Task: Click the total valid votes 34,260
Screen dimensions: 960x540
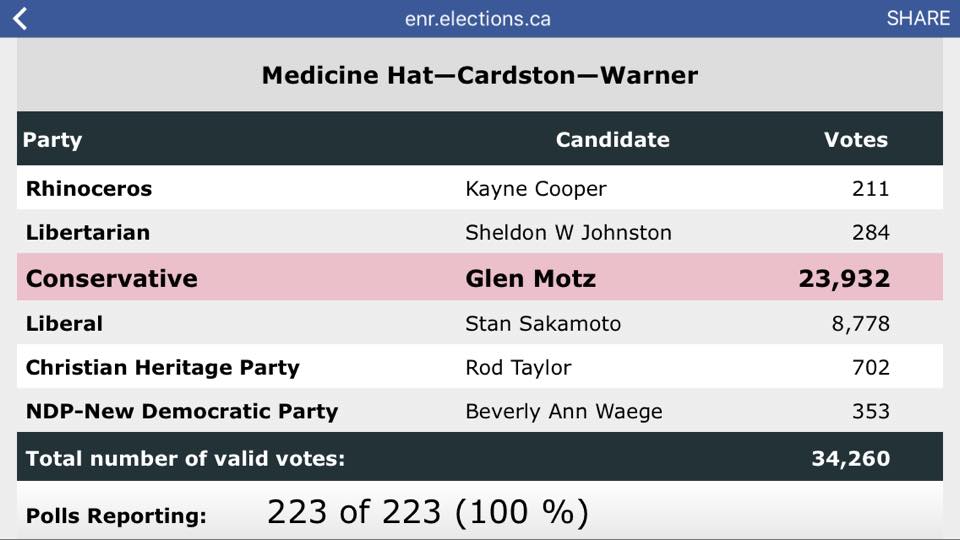Action: 849,459
